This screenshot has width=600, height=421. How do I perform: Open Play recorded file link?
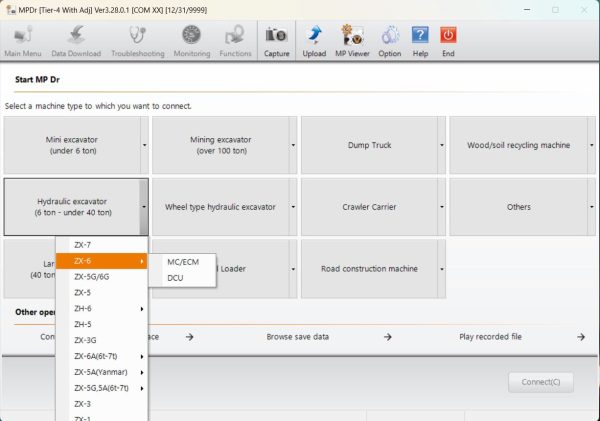491,337
